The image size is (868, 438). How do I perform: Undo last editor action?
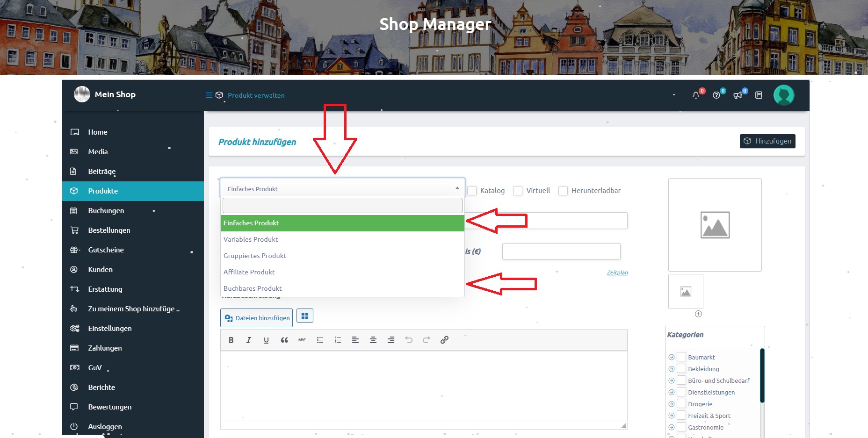[x=409, y=340]
